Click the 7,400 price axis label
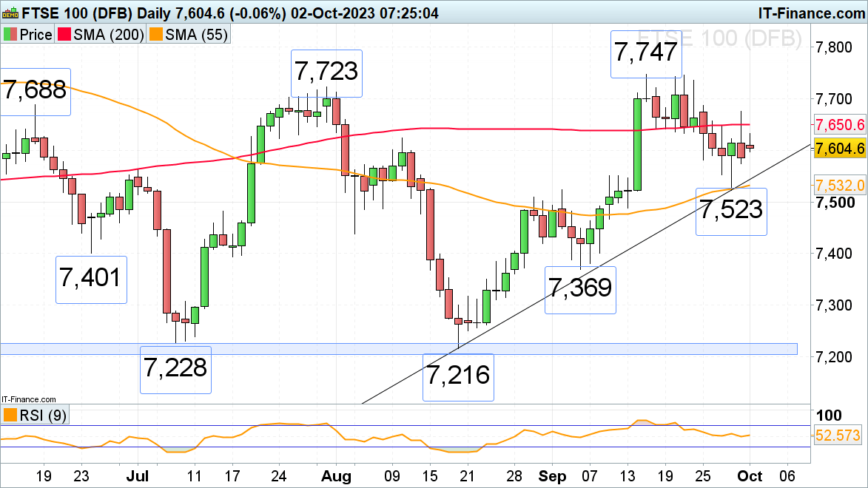868x488 pixels. 834,254
